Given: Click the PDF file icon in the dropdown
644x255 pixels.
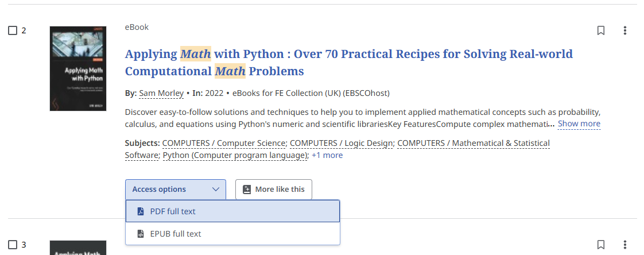Looking at the screenshot, I should (x=141, y=211).
